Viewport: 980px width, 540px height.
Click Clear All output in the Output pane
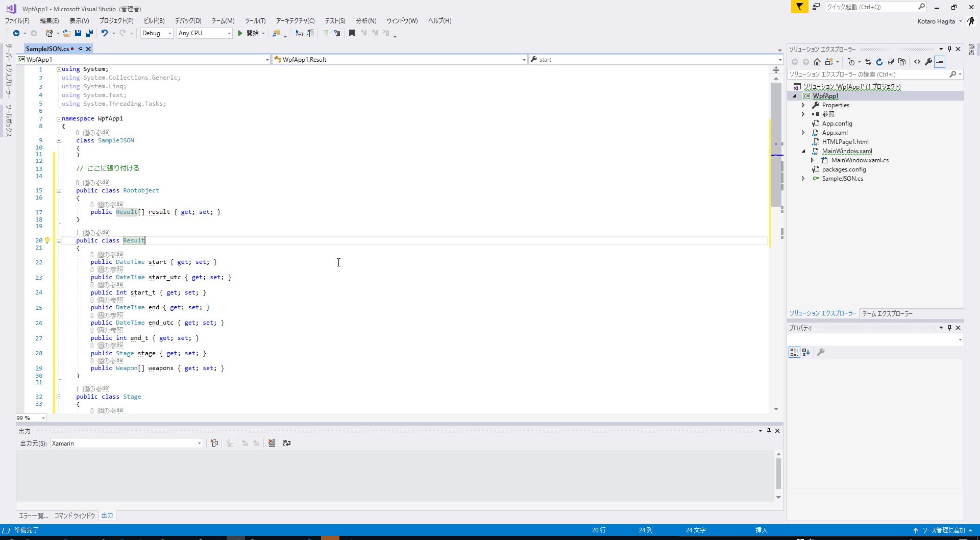coord(272,443)
